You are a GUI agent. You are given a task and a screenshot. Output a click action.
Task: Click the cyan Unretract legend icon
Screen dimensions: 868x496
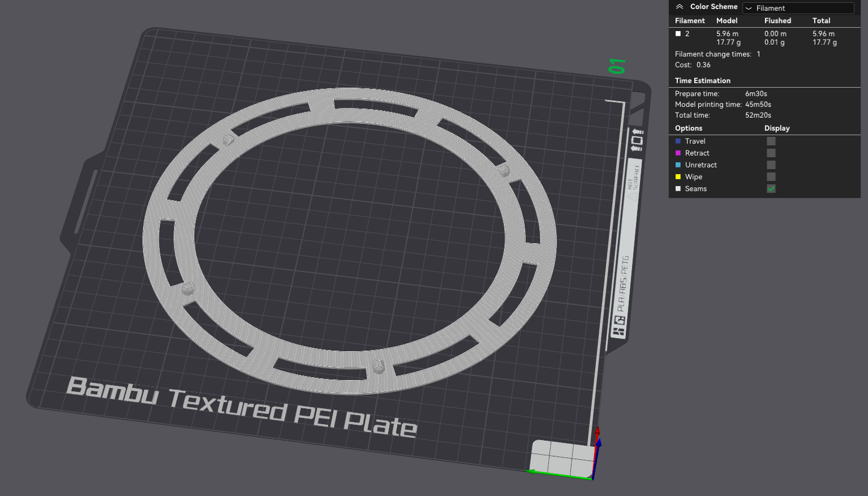coord(678,165)
